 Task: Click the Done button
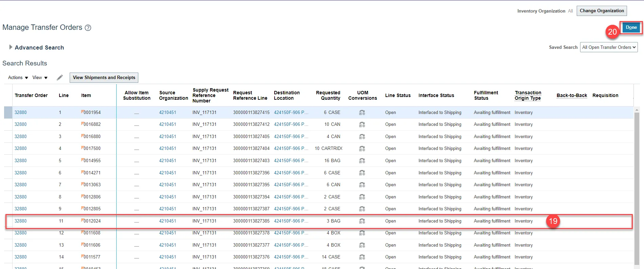pos(631,27)
